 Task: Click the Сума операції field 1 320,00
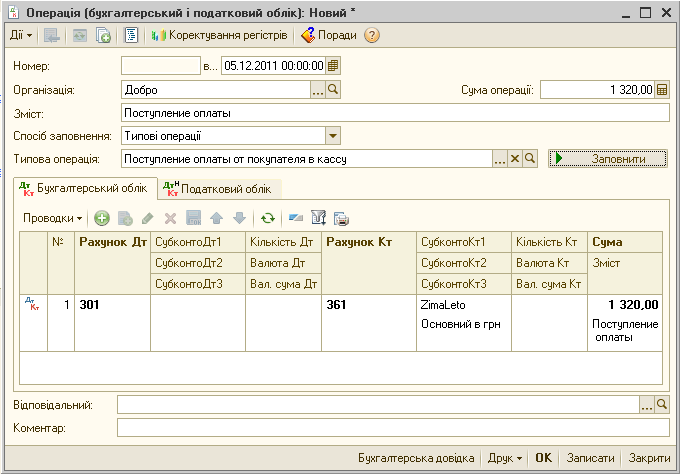597,90
